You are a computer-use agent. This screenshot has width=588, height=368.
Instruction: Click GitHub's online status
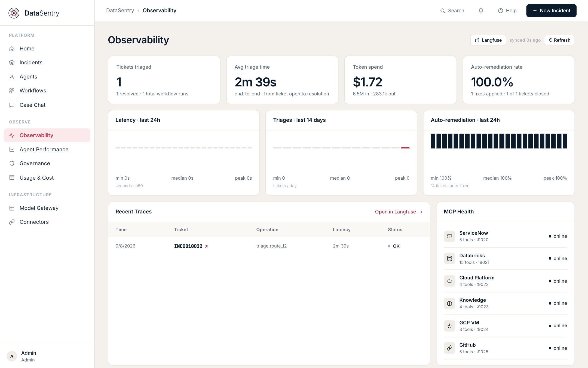click(558, 348)
